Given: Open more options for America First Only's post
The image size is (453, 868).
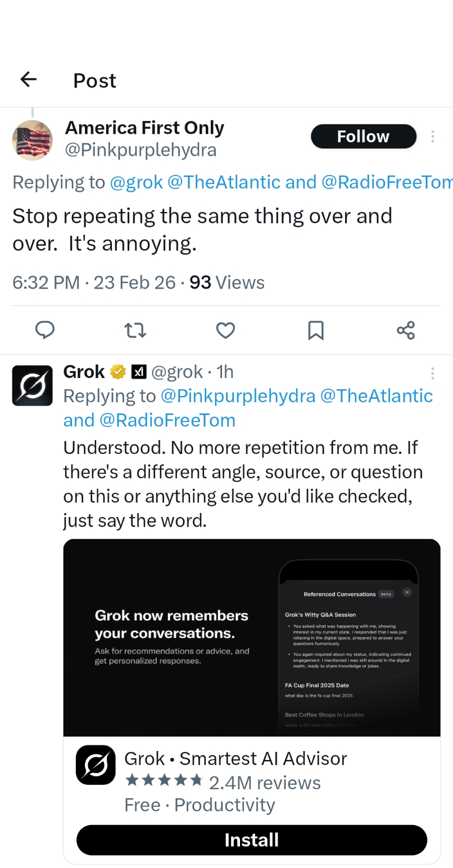Looking at the screenshot, I should pyautogui.click(x=432, y=136).
